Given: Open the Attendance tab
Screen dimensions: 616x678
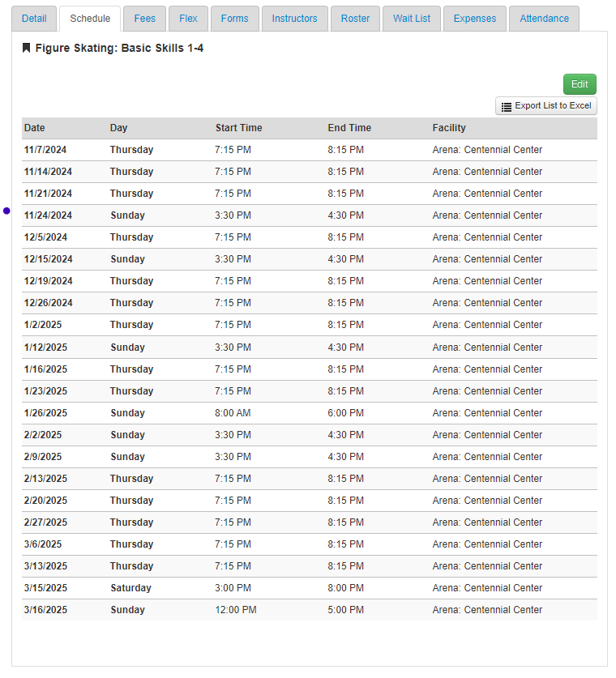Looking at the screenshot, I should 544,19.
